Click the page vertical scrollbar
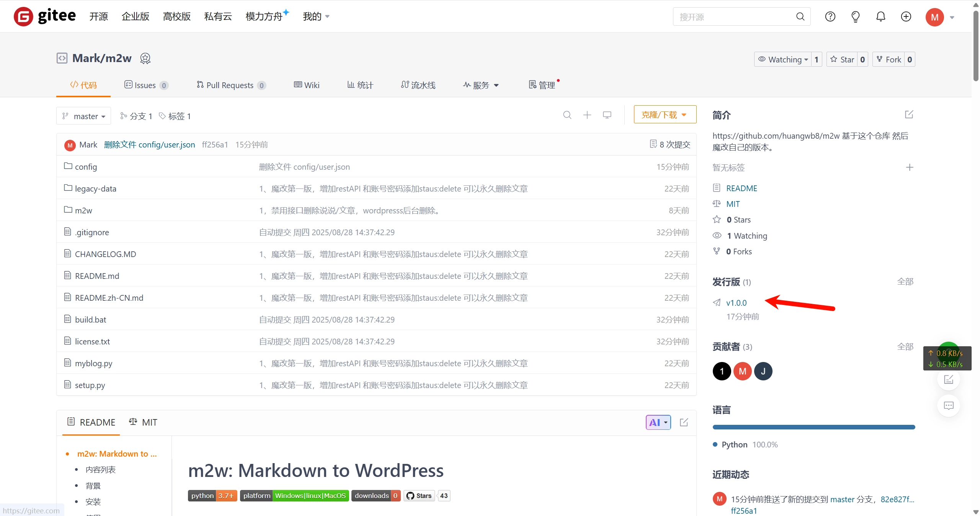The width and height of the screenshot is (980, 516). click(976, 46)
